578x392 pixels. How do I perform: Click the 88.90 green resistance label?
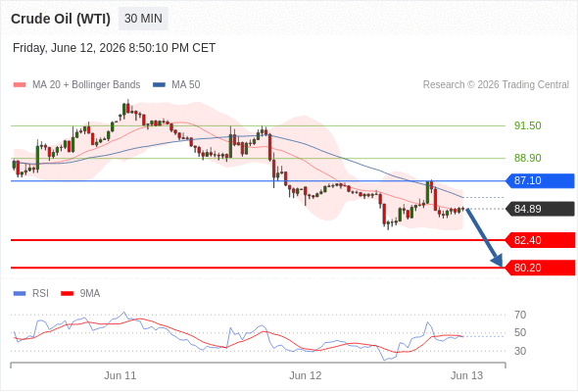pyautogui.click(x=528, y=158)
